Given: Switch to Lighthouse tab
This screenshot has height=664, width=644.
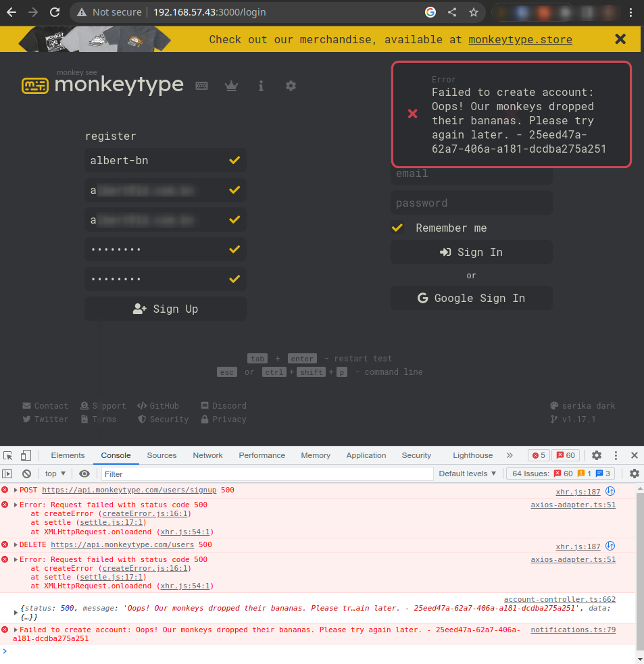Looking at the screenshot, I should click(x=473, y=455).
